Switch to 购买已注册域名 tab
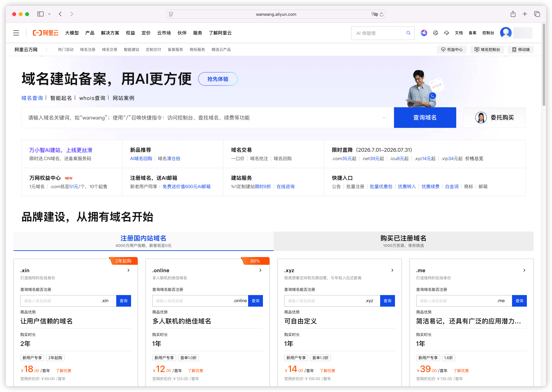552x392 pixels. click(x=403, y=241)
